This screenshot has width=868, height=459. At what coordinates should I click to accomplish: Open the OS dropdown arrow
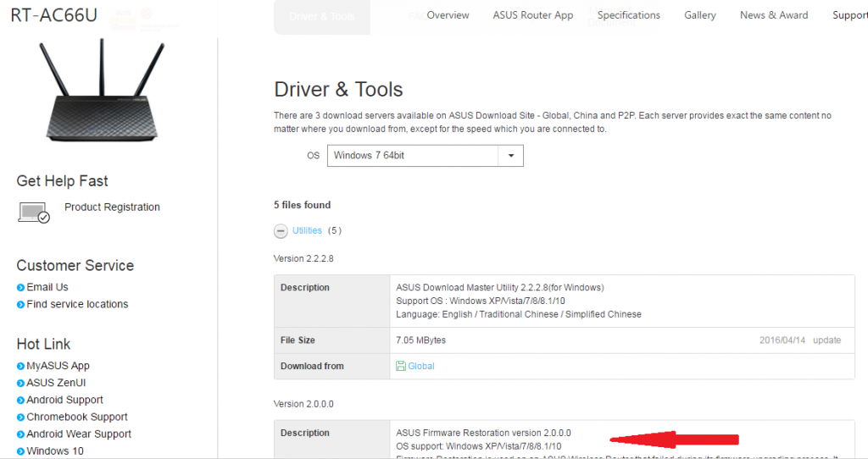pos(511,156)
